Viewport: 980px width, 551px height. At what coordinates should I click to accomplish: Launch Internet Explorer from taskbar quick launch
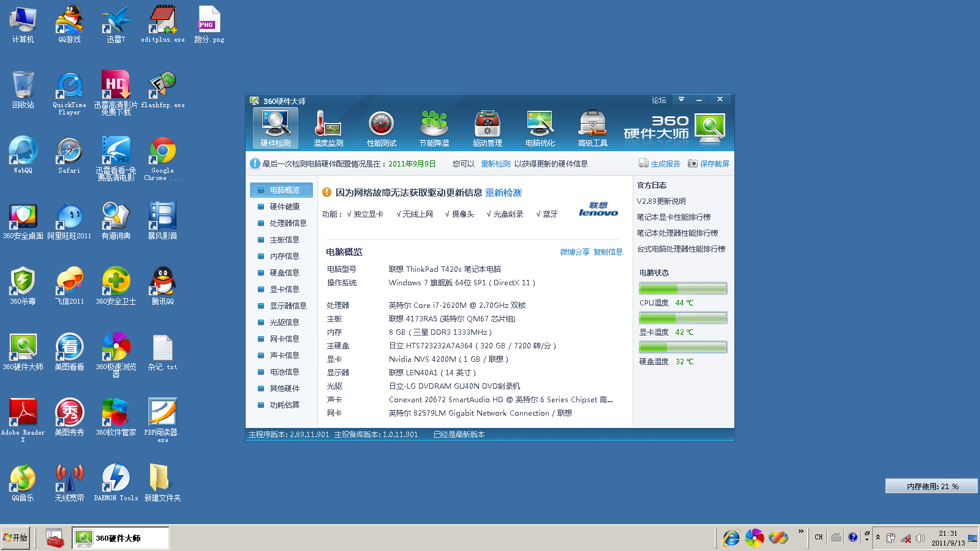point(731,538)
